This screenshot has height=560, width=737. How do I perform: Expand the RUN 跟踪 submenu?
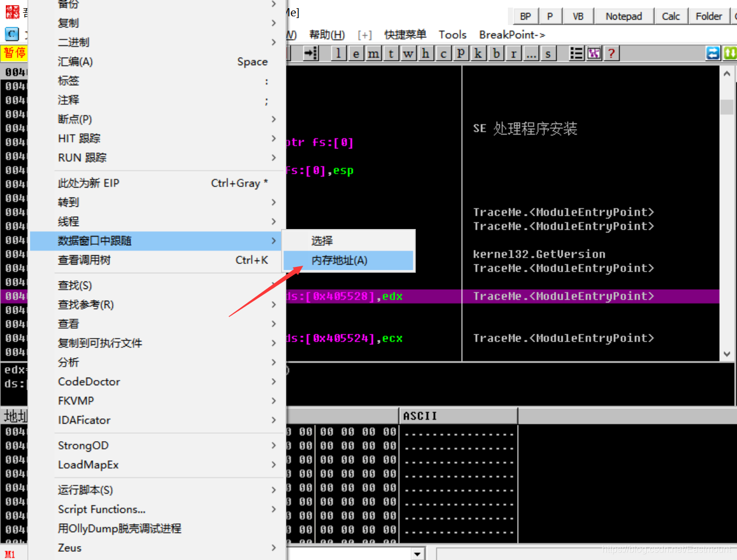pyautogui.click(x=157, y=157)
